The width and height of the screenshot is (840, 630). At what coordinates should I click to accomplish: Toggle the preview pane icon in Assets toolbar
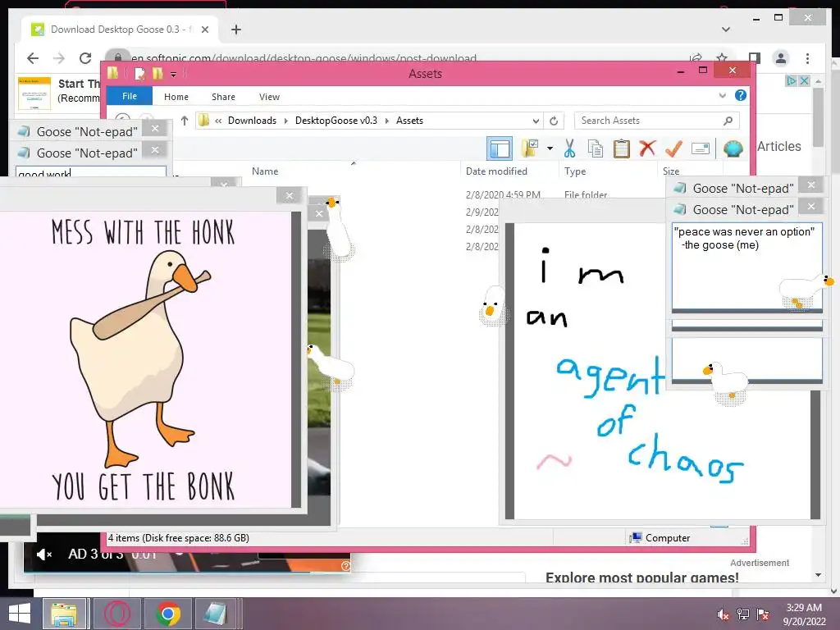[x=500, y=148]
